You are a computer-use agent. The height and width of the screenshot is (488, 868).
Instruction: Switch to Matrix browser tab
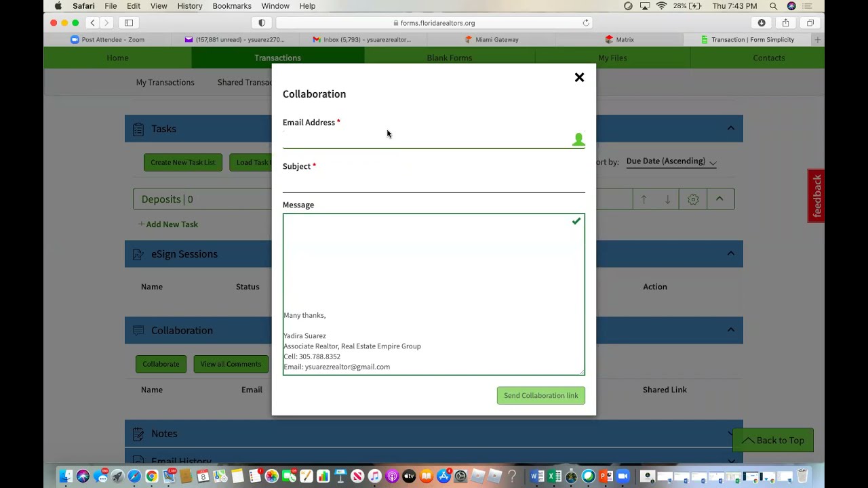tap(619, 40)
